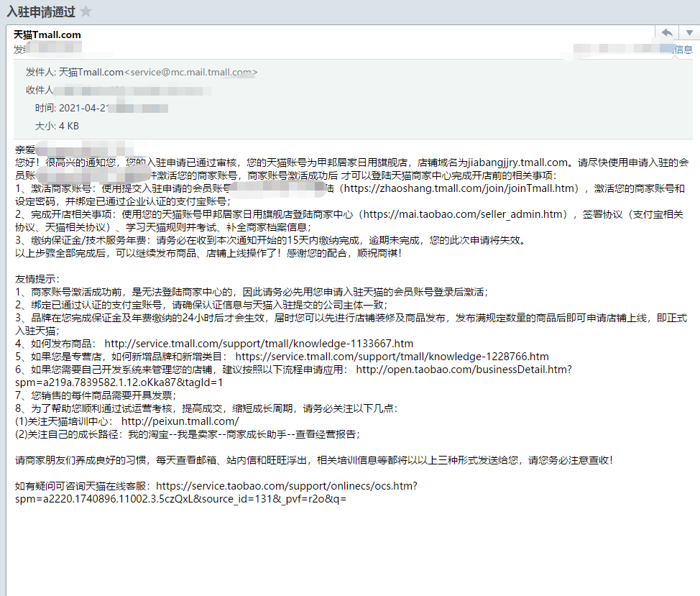Open the knowledge-1133667.htm help link
700x596 pixels.
point(259,344)
